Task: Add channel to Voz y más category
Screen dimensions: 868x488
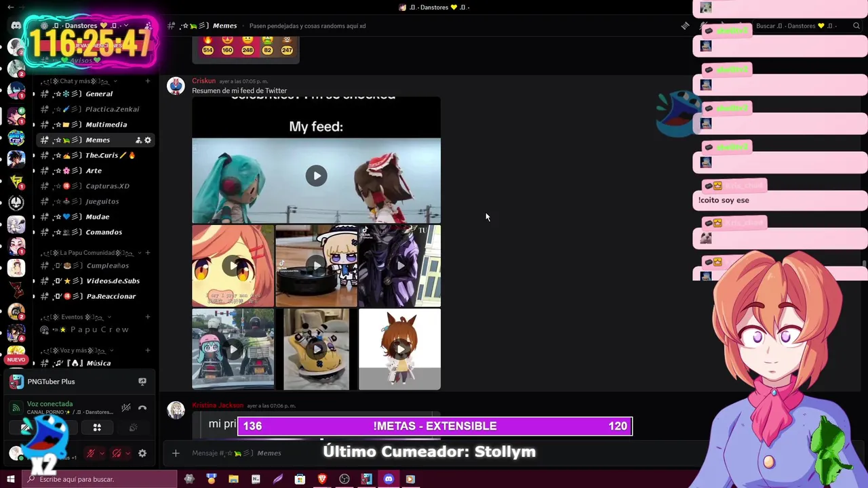Action: pyautogui.click(x=148, y=350)
